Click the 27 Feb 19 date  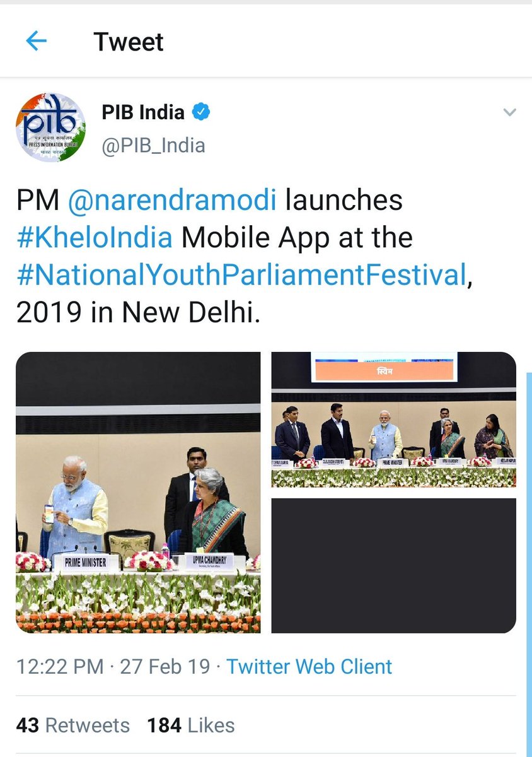[165, 667]
